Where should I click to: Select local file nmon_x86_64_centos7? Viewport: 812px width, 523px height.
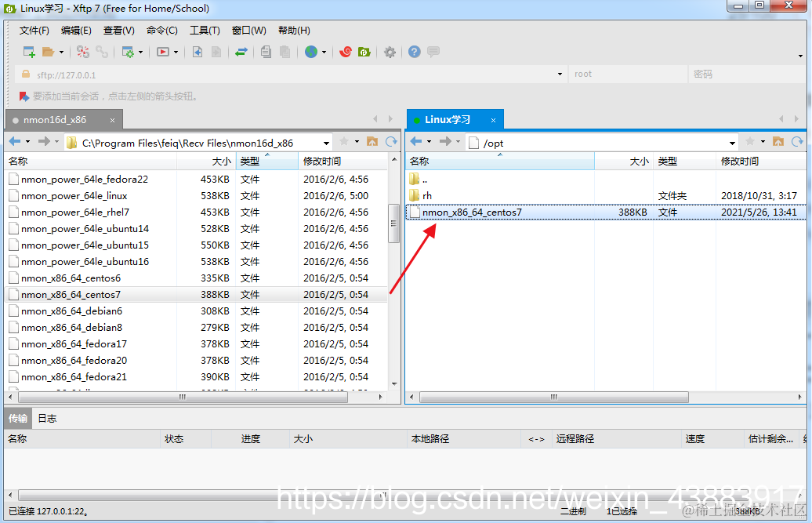tap(197, 295)
